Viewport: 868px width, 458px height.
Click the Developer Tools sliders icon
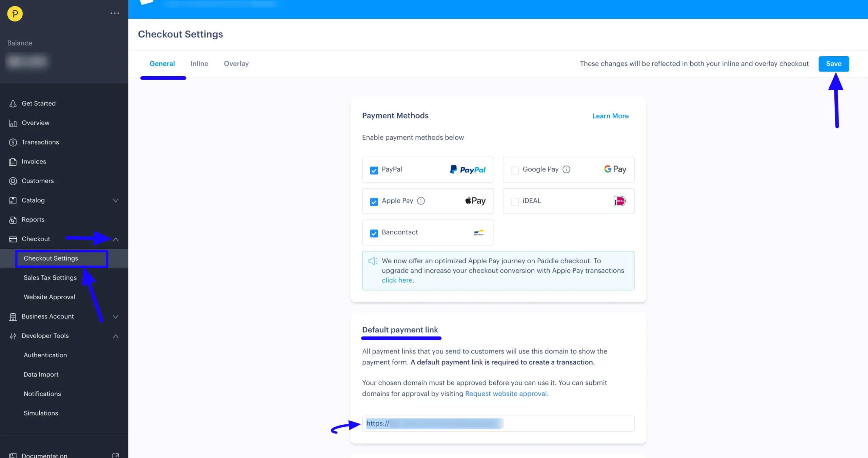point(13,336)
